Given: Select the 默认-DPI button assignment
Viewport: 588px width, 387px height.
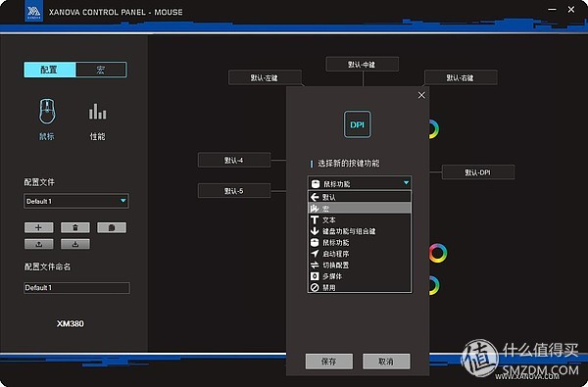Looking at the screenshot, I should (x=478, y=172).
